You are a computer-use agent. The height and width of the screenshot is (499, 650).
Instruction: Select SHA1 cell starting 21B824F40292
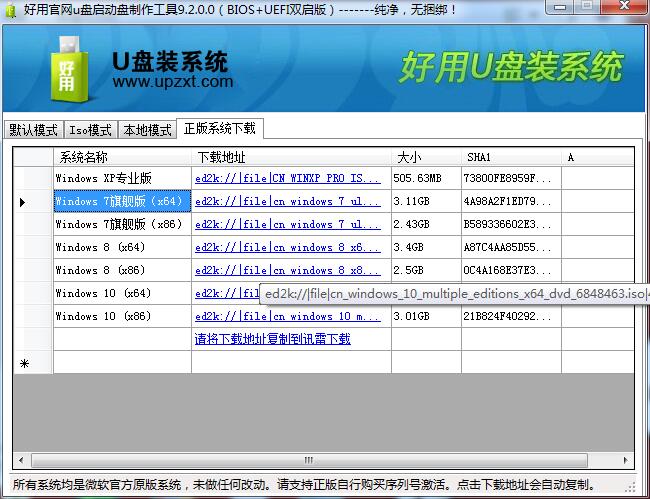511,316
